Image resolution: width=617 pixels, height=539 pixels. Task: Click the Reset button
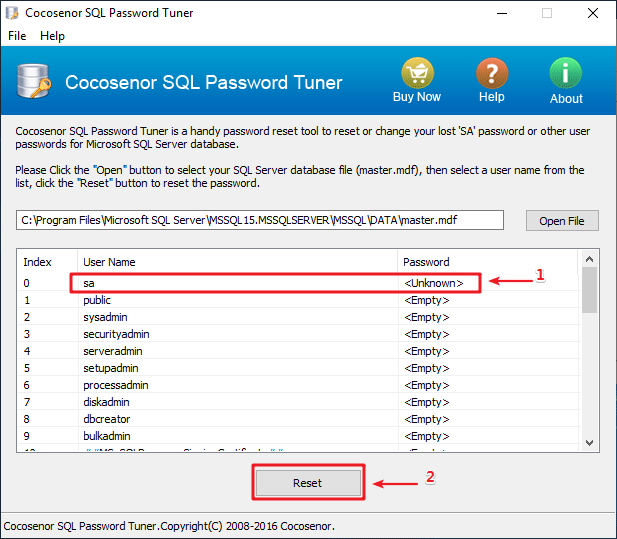[x=308, y=483]
